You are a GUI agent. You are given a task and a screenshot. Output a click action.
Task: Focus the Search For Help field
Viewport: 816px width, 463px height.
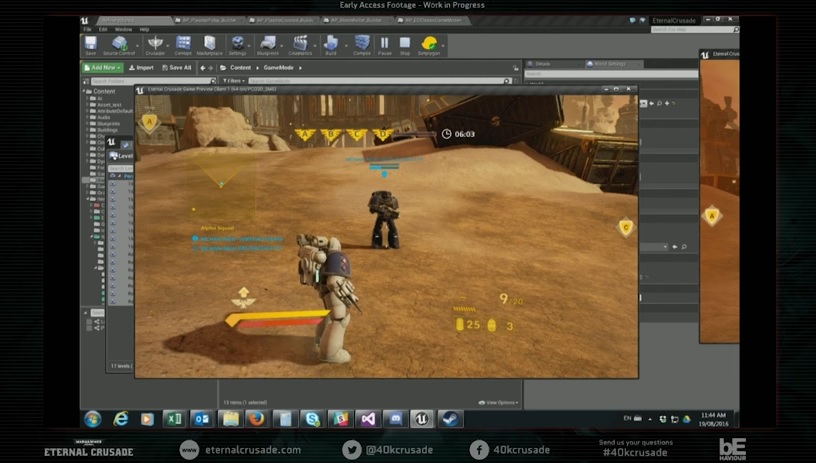[694, 30]
